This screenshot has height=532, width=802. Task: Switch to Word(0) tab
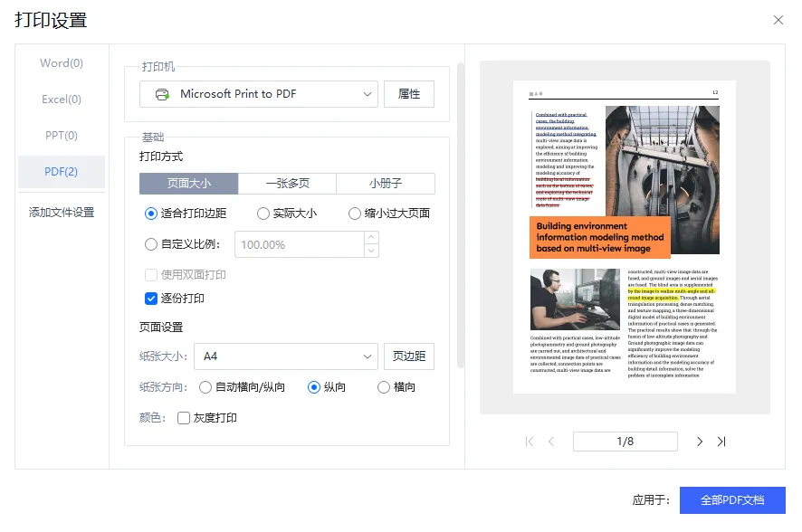[62, 63]
